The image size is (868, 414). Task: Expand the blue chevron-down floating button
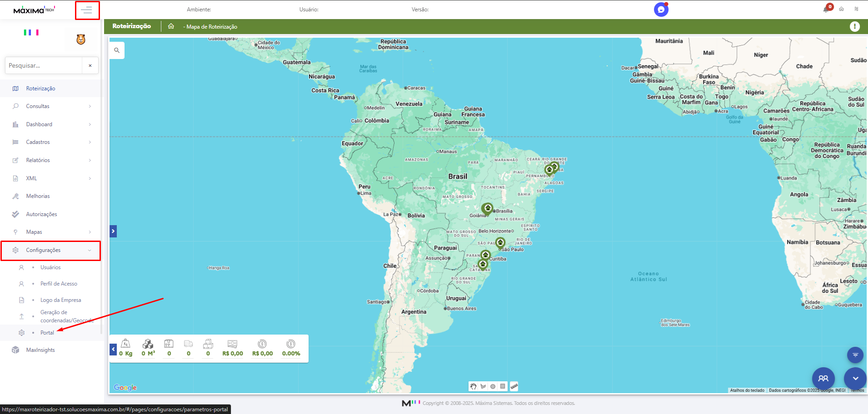coord(855,378)
